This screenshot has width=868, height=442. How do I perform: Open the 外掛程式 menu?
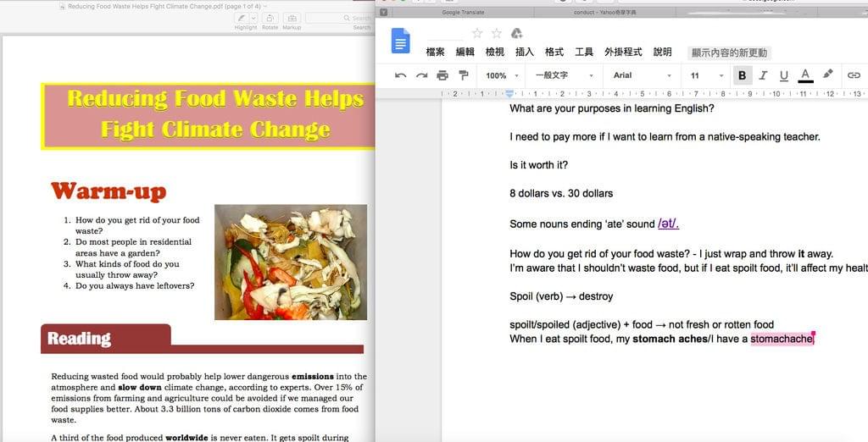coord(623,52)
